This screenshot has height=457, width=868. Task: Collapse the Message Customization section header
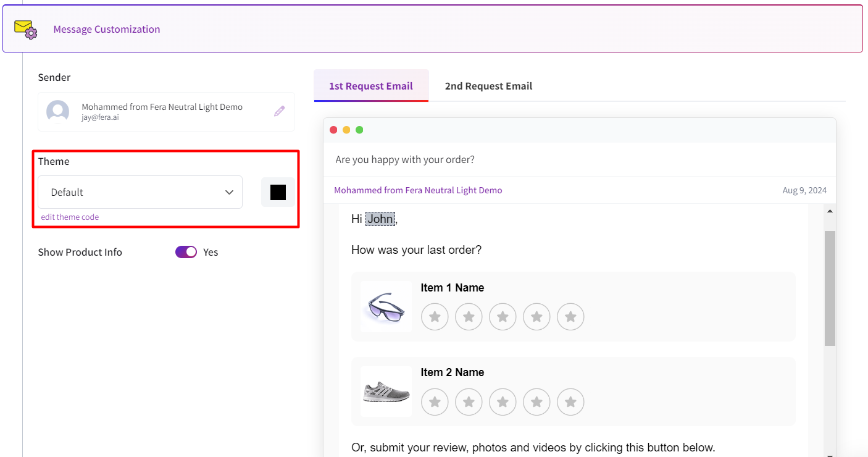pos(432,29)
